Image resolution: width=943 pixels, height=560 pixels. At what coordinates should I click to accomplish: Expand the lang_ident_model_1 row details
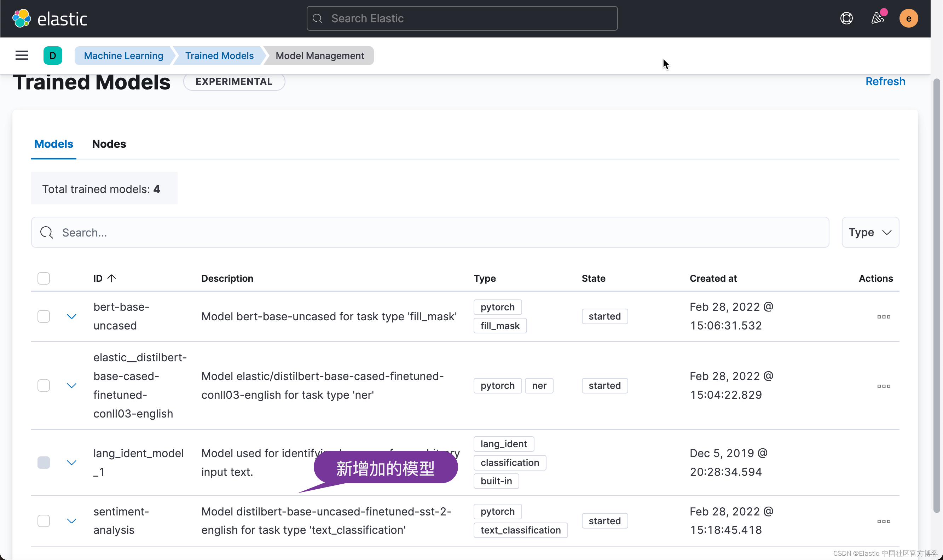[x=71, y=463]
